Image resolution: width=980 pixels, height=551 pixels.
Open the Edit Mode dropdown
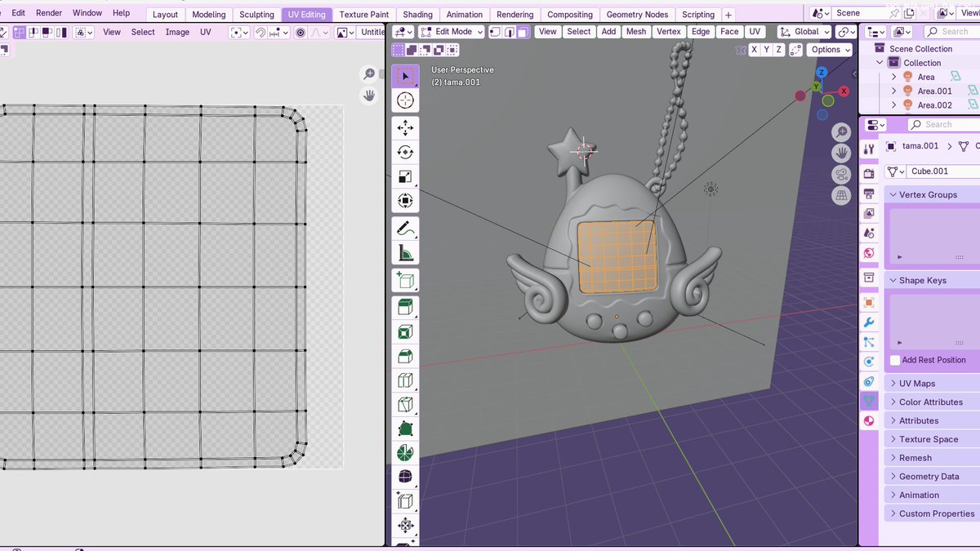451,32
